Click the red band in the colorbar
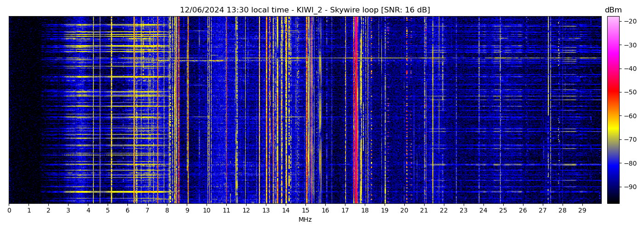Image resolution: width=644 pixels, height=230 pixels. pyautogui.click(x=613, y=92)
